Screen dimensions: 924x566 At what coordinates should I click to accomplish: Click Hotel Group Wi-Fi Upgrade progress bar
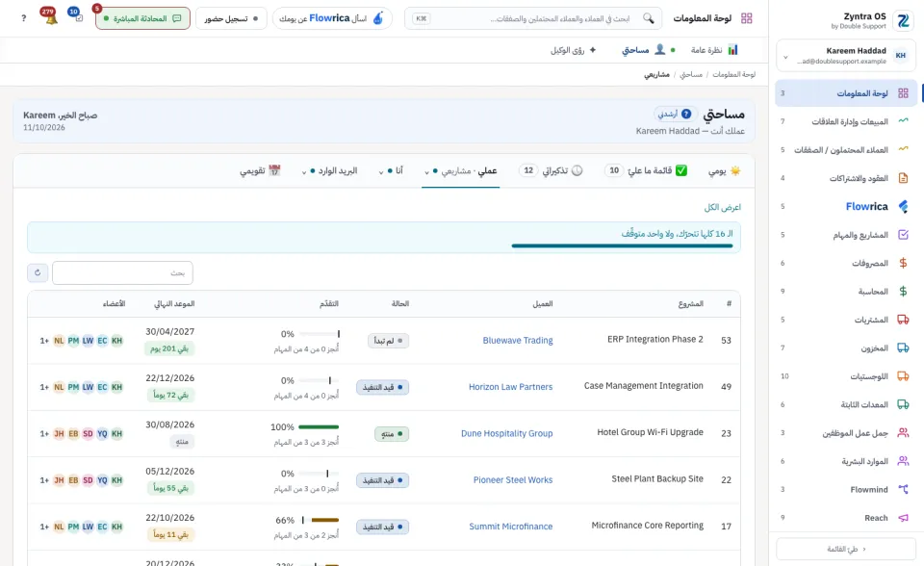[x=319, y=426]
